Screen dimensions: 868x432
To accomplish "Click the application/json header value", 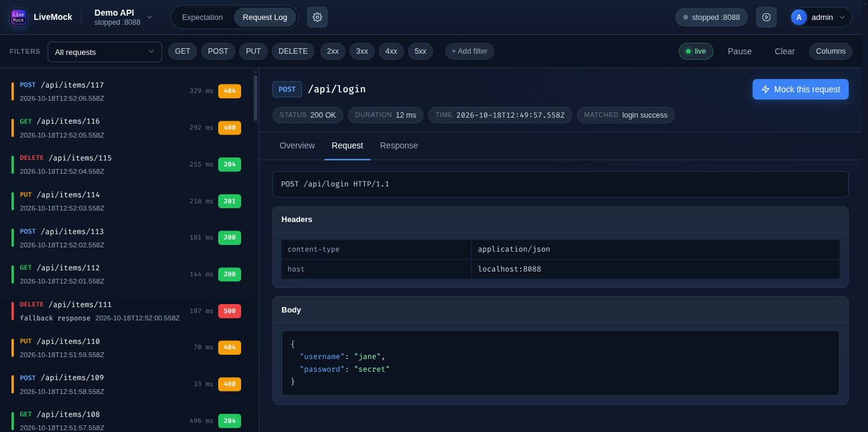I will point(514,249).
